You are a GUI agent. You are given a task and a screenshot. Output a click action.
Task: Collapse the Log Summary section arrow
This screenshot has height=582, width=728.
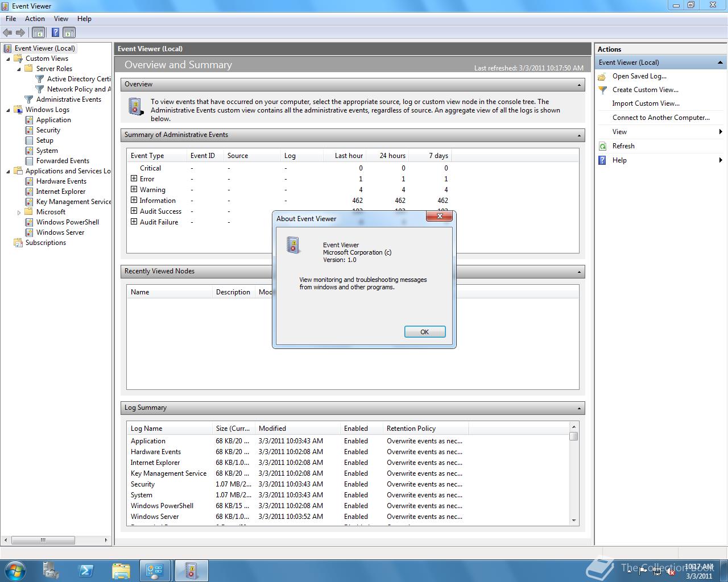pos(579,408)
